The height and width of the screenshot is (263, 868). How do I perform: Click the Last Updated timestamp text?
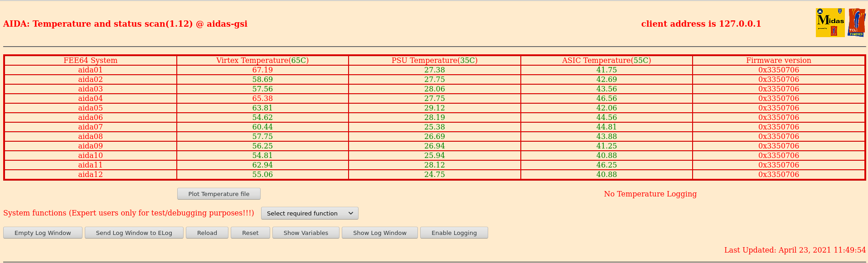(795, 250)
